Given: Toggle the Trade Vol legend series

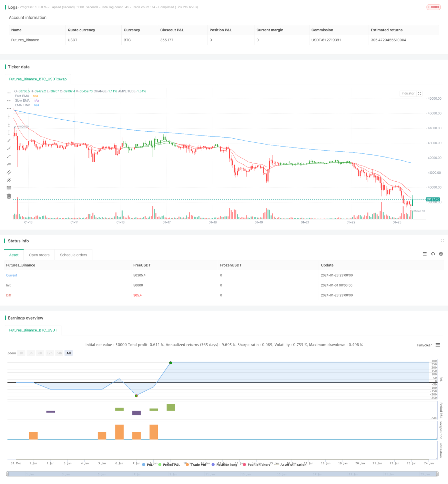Looking at the screenshot, I should click(x=196, y=465).
